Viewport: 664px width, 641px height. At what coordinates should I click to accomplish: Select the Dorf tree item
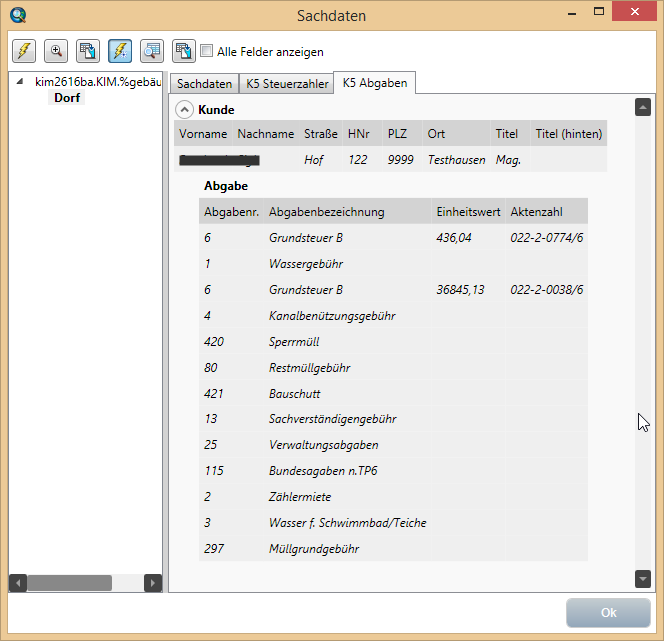pyautogui.click(x=67, y=98)
